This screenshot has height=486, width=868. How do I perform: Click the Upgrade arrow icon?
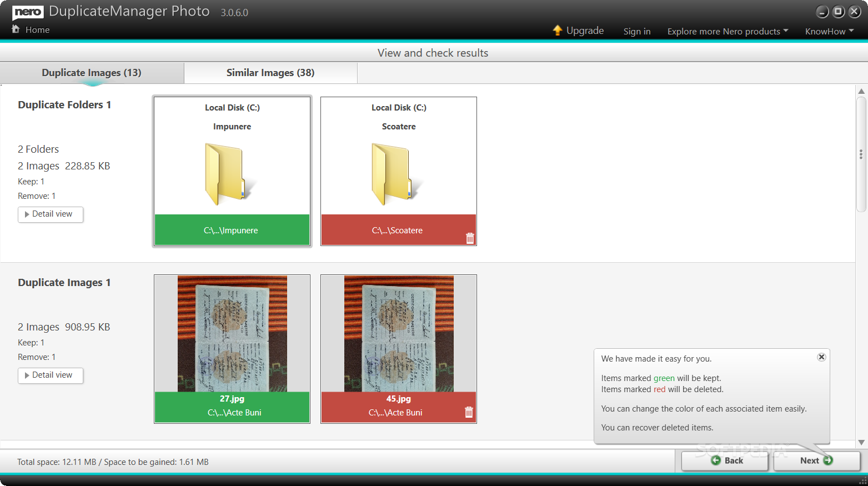point(558,30)
